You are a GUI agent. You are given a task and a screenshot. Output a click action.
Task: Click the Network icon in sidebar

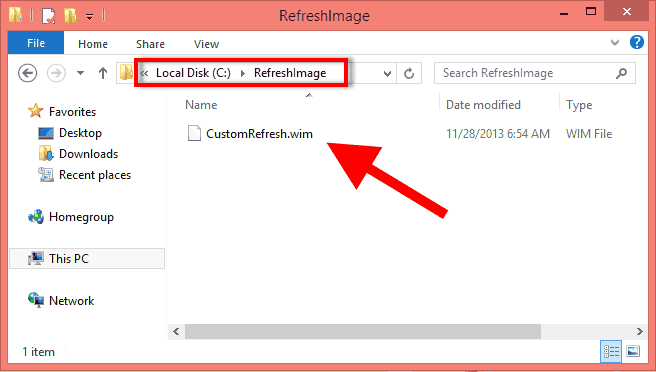pos(36,300)
